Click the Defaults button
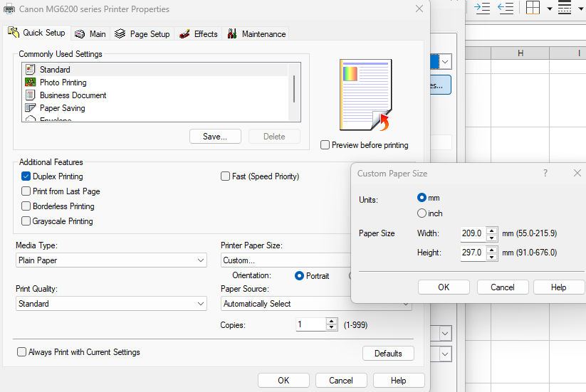This screenshot has width=586, height=392. [388, 354]
